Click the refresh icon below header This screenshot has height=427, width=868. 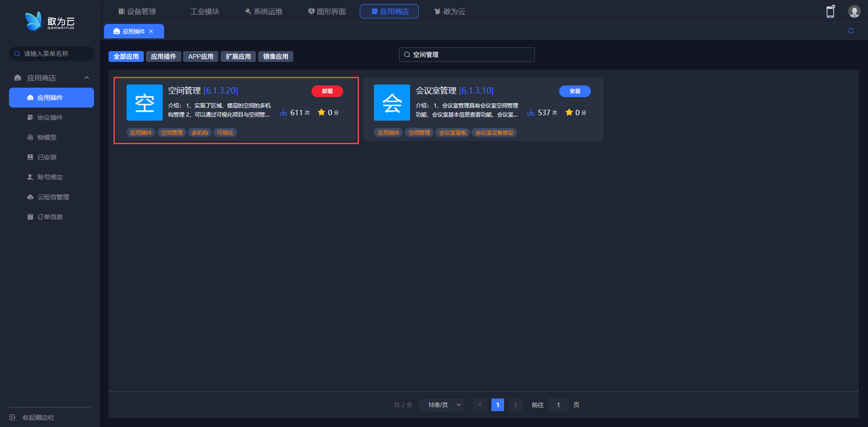point(851,31)
